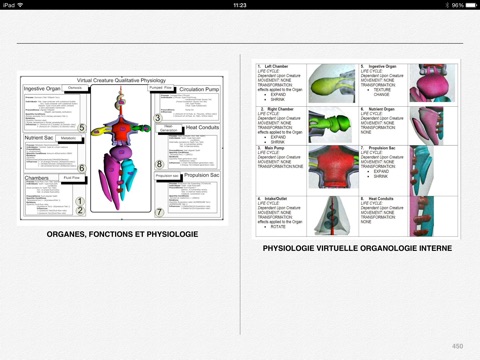Tap the 'Osmosis' label box
Screen dimensions: 480x360
(x=75, y=88)
